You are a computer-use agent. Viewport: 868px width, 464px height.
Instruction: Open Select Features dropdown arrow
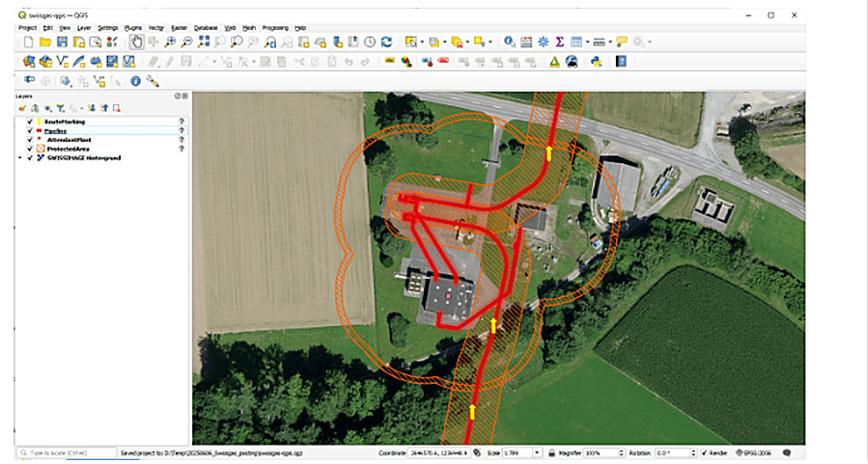click(422, 42)
